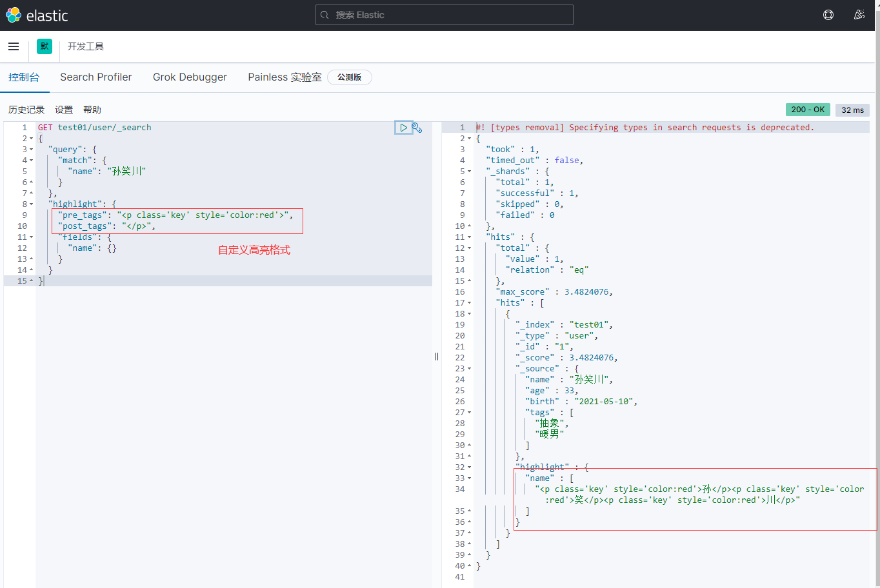
Task: Click the "post_tags" line in editor
Action: pyautogui.click(x=106, y=226)
